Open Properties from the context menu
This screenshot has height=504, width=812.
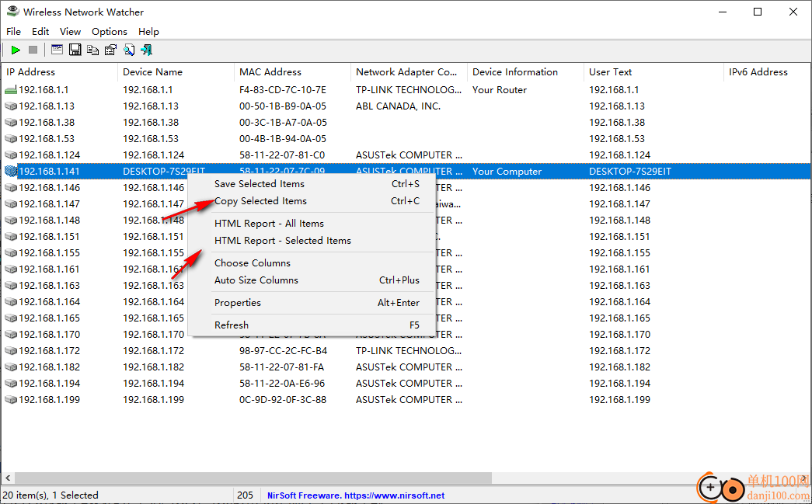point(311,302)
